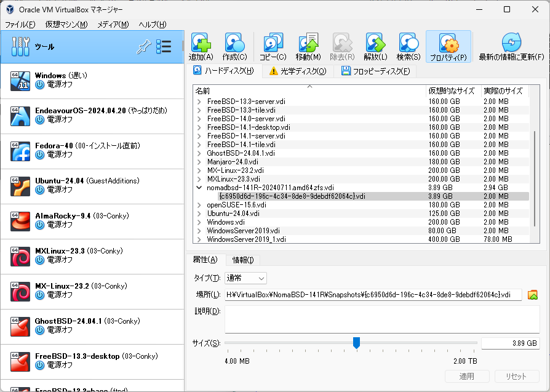Select the AlmaRocky-9.4 VM icon

coord(20,222)
